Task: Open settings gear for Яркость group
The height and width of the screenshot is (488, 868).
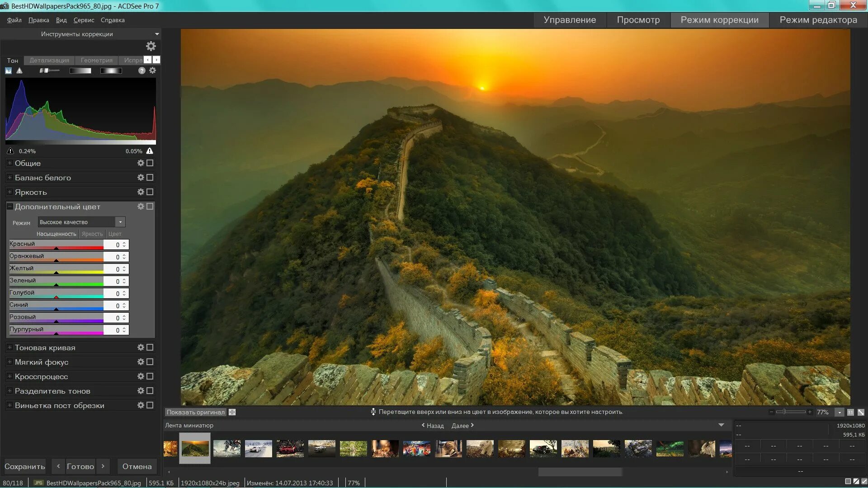Action: click(x=141, y=192)
